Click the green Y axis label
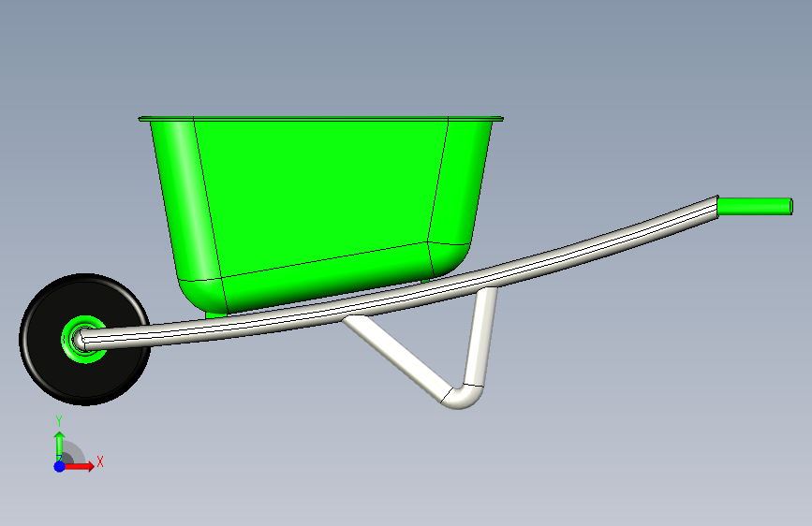This screenshot has height=526, width=812. coord(59,421)
